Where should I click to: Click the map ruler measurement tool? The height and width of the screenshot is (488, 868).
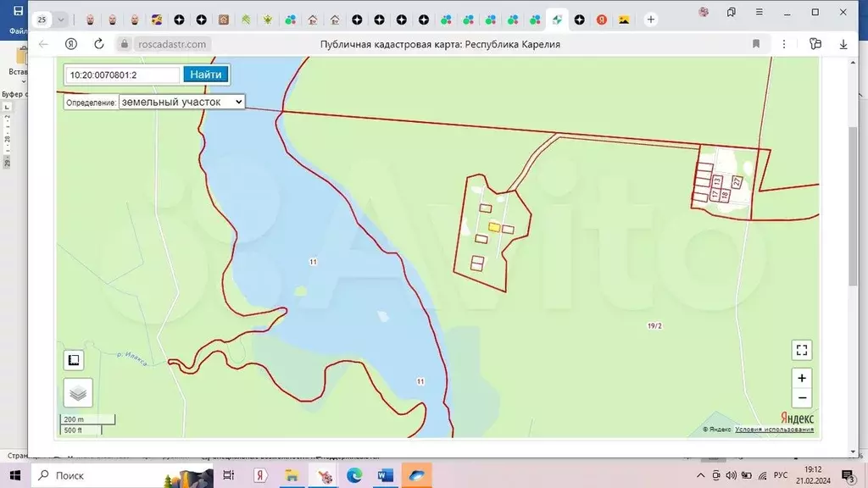point(74,360)
